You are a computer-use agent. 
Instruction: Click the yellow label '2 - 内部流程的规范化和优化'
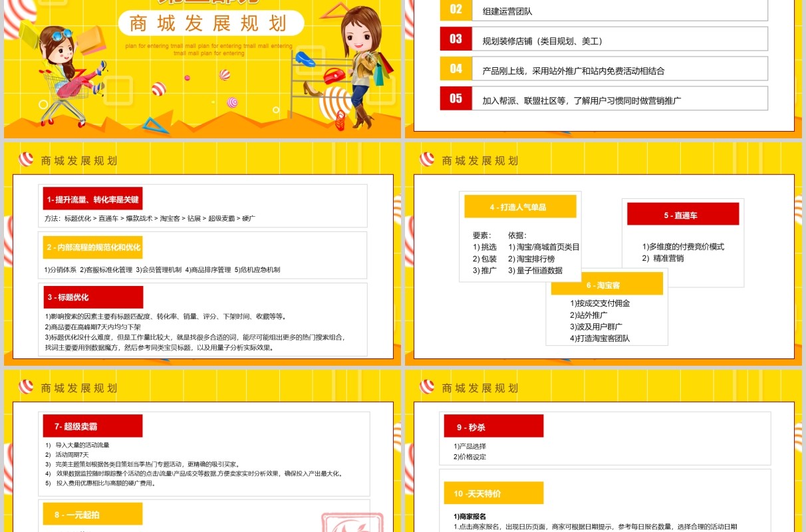pos(93,247)
